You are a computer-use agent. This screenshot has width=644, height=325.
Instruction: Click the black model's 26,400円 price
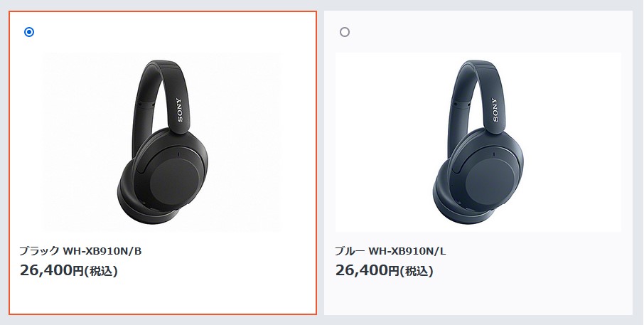(51, 270)
